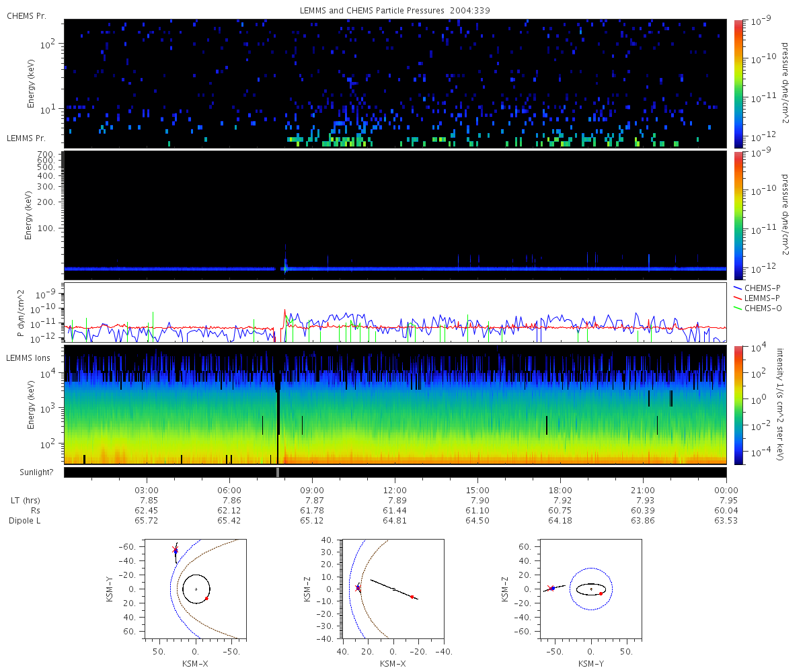Screen dimensions: 807x672
Task: Click the CHEMS pressure panel color bar
Action: pos(738,83)
